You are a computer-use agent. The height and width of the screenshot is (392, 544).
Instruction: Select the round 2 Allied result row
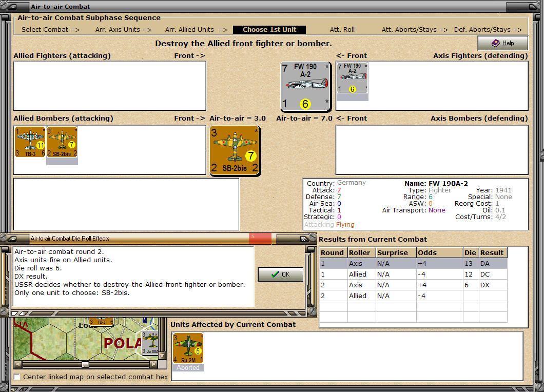coord(413,296)
